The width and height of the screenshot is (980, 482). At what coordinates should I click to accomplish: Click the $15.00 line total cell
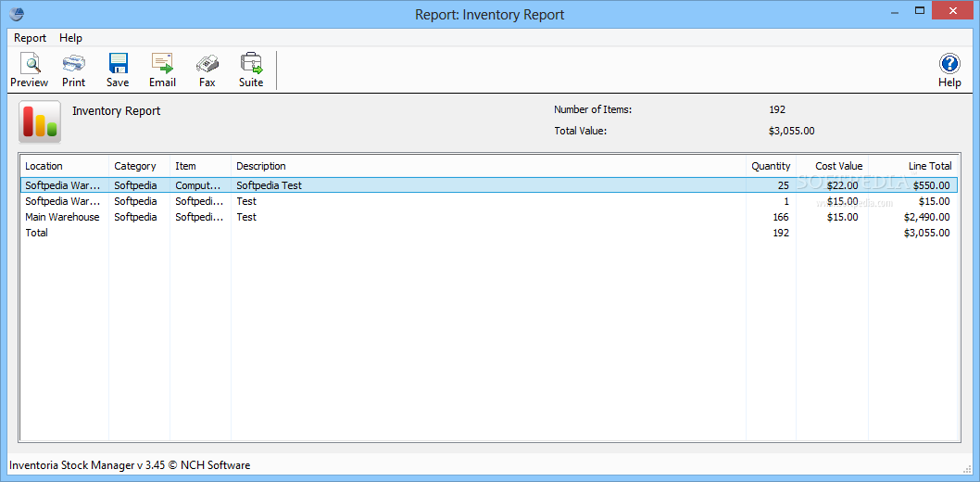935,201
